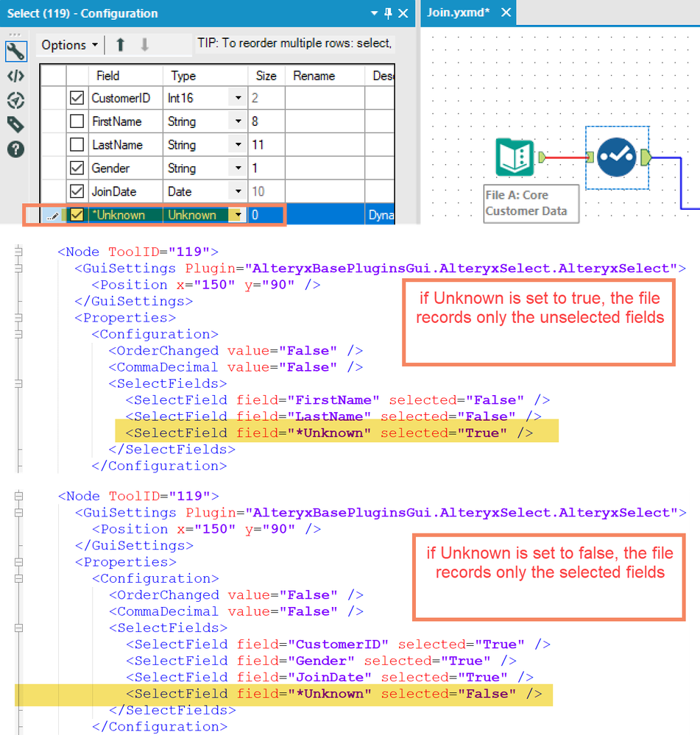This screenshot has height=735, width=700.
Task: Open the Annotation tag icon
Action: [16, 124]
